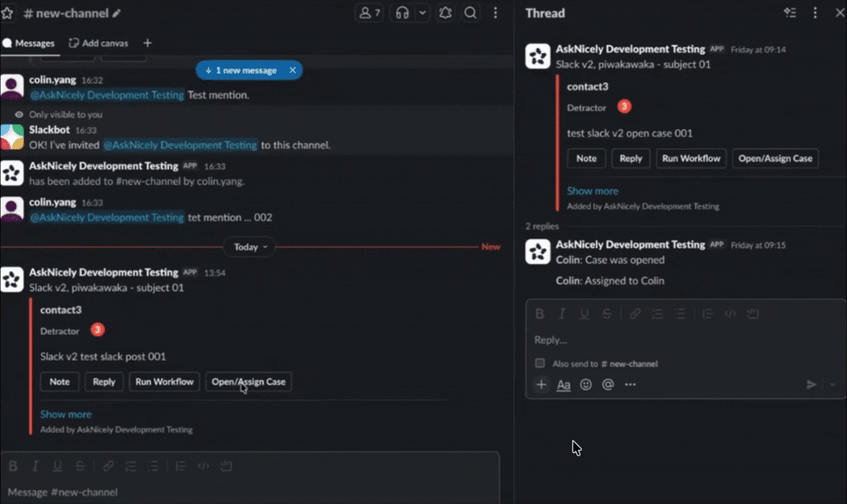Toggle bold in thread reply toolbar
Image resolution: width=847 pixels, height=504 pixels.
[539, 314]
